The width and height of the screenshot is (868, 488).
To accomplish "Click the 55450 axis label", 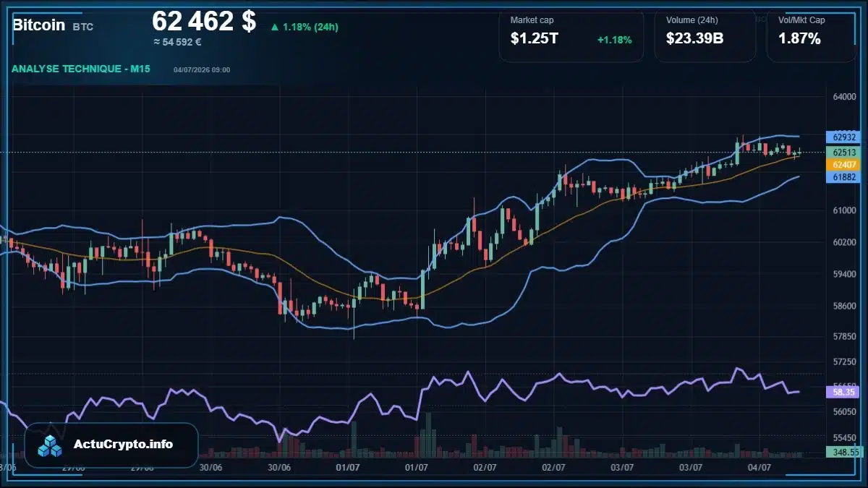I will pos(844,438).
